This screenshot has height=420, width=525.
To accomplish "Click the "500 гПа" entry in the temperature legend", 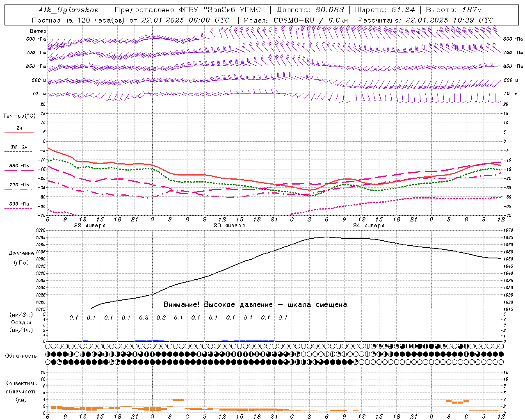I will coord(19,204).
